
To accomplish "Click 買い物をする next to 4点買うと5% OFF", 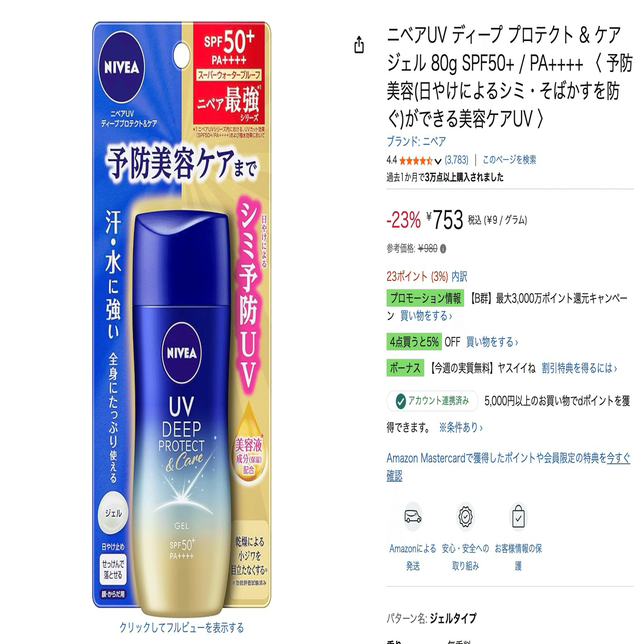I will tap(492, 342).
